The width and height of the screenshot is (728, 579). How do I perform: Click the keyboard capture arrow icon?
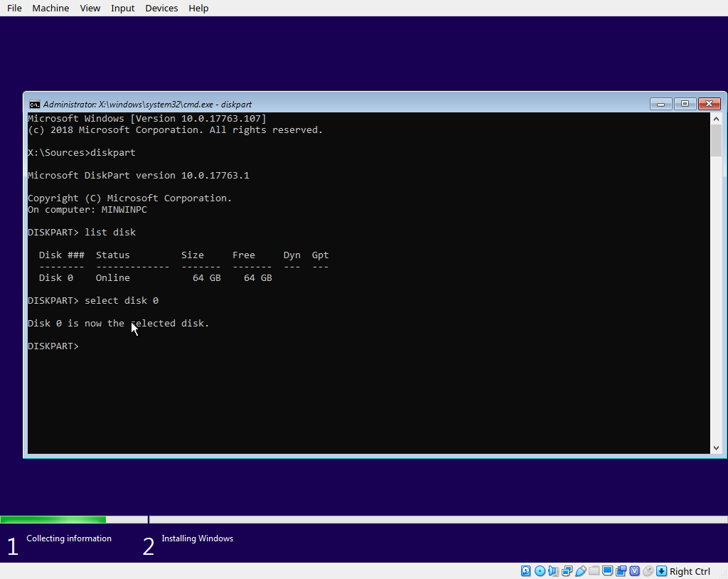pos(661,571)
